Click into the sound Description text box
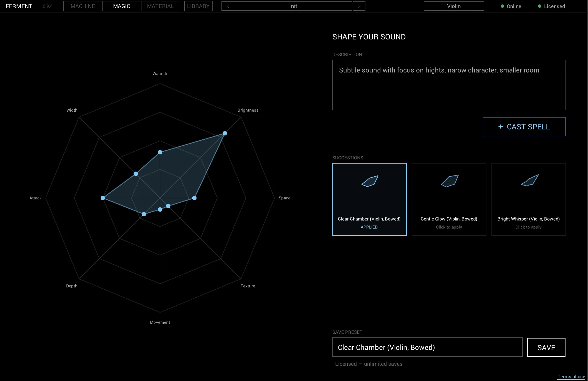 coord(449,85)
